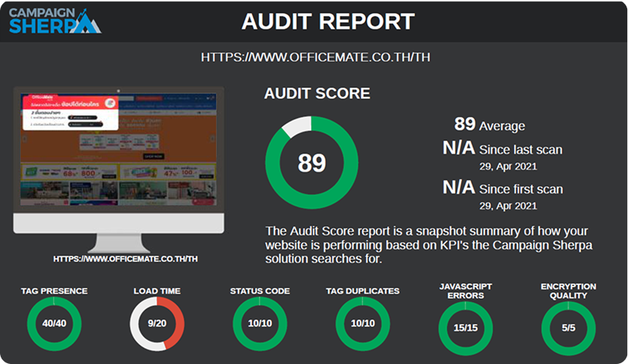Click the Encryption Quality 5/5 gauge
Screen dimensions: 628x364
(568, 328)
